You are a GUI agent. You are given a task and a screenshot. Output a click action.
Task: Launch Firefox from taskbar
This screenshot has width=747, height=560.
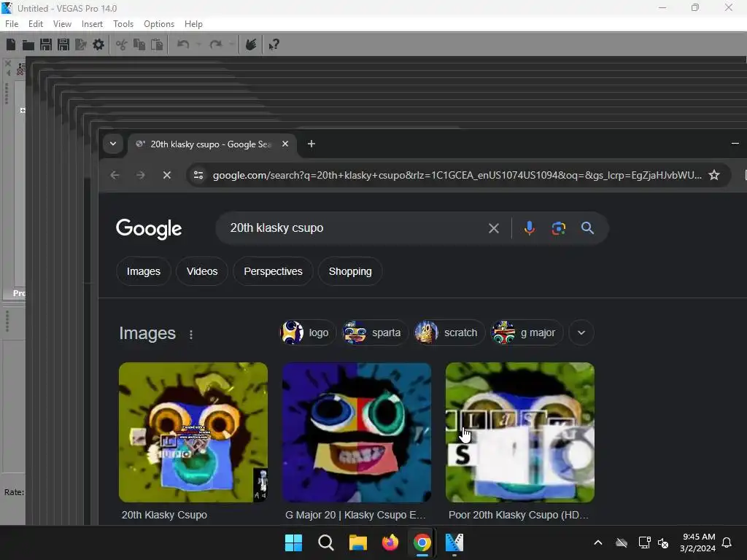(390, 542)
